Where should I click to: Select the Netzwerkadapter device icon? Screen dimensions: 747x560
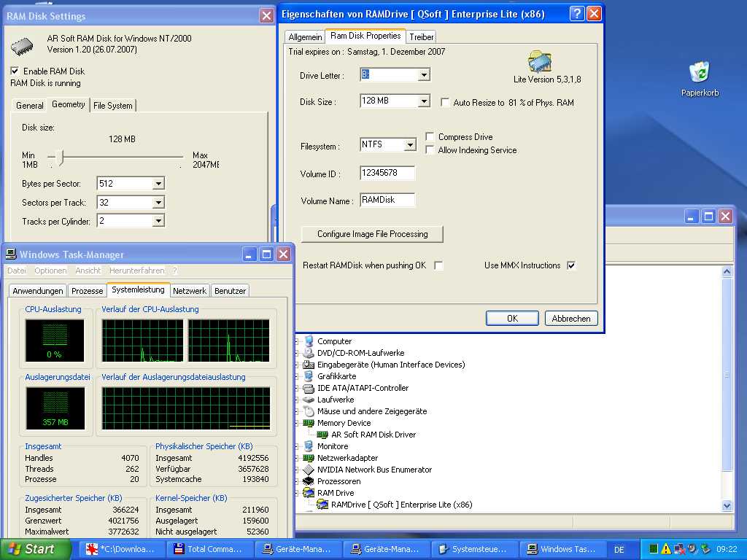pyautogui.click(x=309, y=458)
